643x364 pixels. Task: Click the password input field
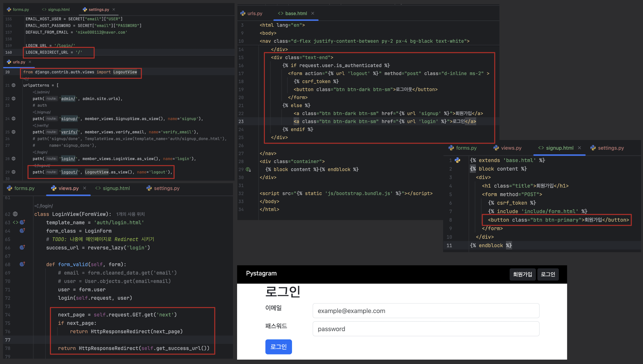click(x=426, y=329)
